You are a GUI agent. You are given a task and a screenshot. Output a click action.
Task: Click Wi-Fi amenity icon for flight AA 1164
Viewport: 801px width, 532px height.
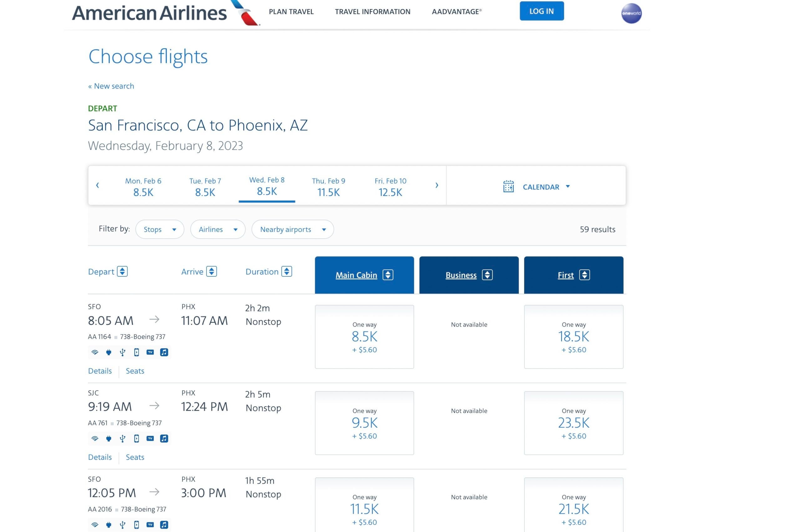tap(95, 352)
